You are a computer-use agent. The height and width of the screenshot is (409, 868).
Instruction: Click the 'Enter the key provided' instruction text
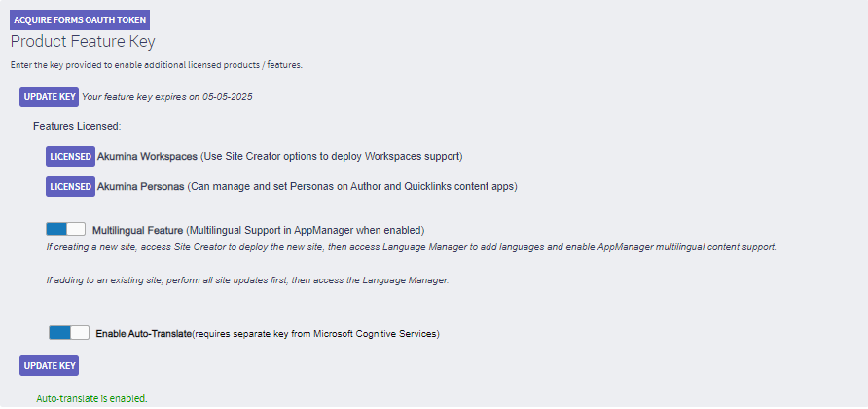point(157,64)
